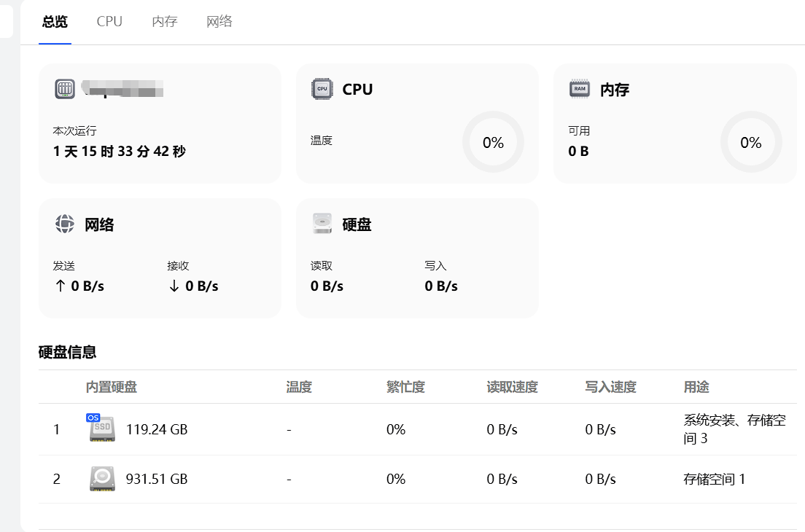Click the hard disk card icon
This screenshot has height=532, width=805.
click(x=322, y=224)
